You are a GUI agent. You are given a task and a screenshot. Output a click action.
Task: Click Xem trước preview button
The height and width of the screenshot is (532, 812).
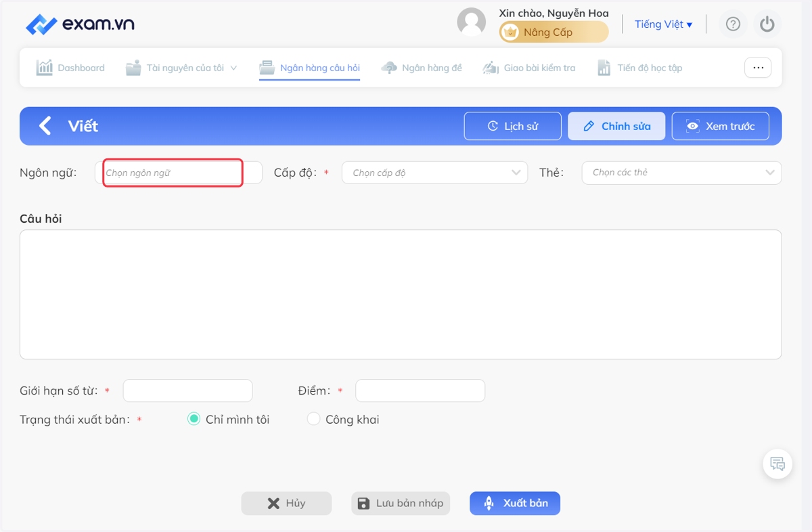pyautogui.click(x=720, y=126)
